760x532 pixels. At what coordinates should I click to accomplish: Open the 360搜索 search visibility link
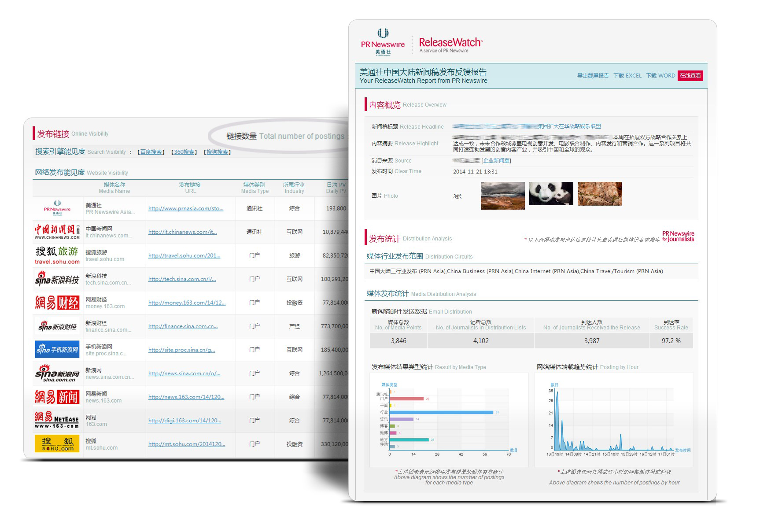tap(184, 152)
